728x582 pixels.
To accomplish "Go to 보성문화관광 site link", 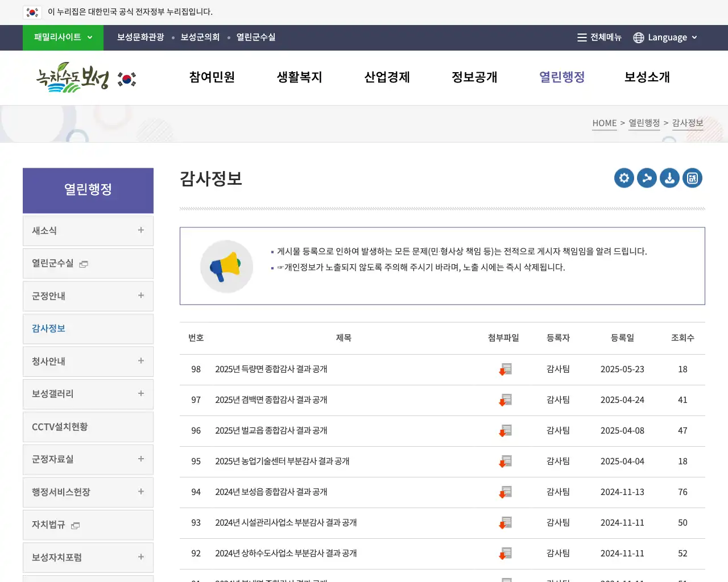I will coord(140,38).
